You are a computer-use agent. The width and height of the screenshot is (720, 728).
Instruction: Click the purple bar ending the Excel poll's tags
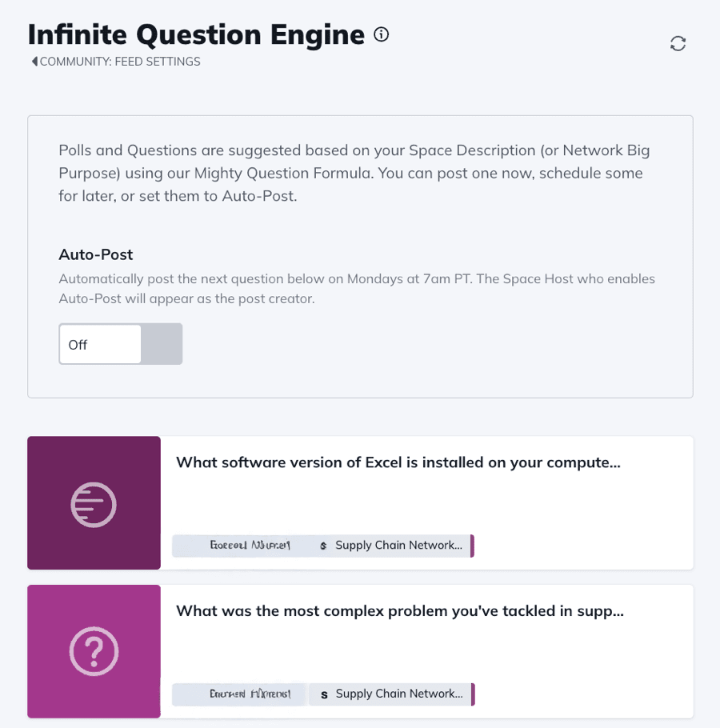(472, 546)
